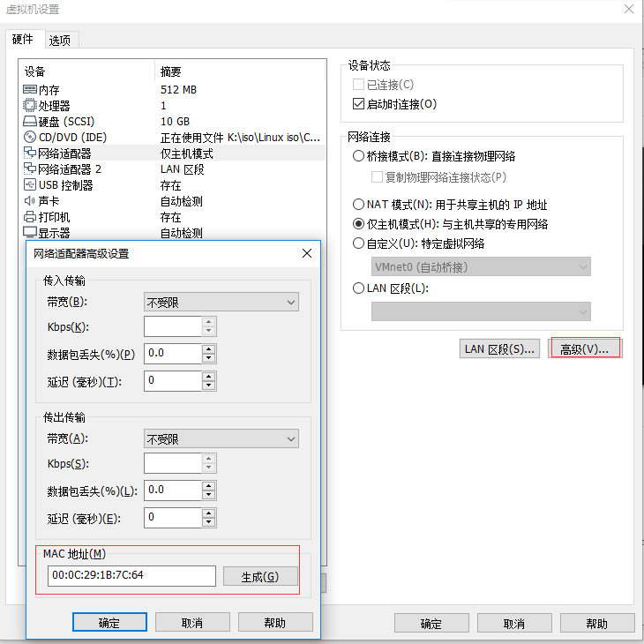Screen dimensions: 644x644
Task: Close the 网络适配器高级设置 dialog
Action: 307,253
